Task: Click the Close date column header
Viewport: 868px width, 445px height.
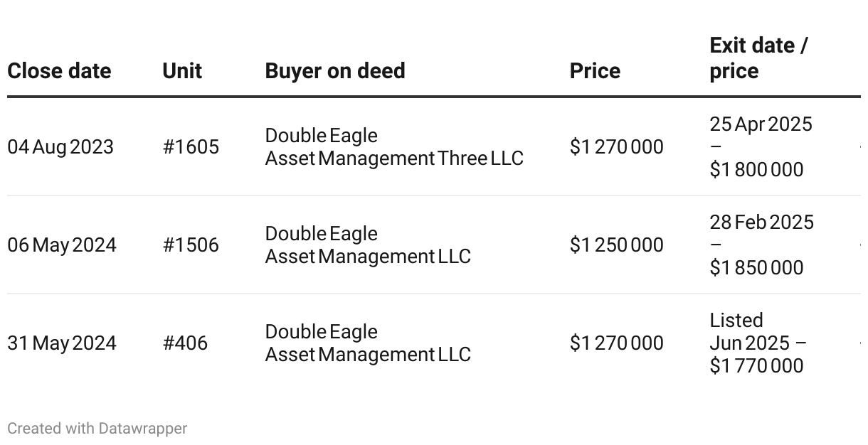Action: click(59, 71)
